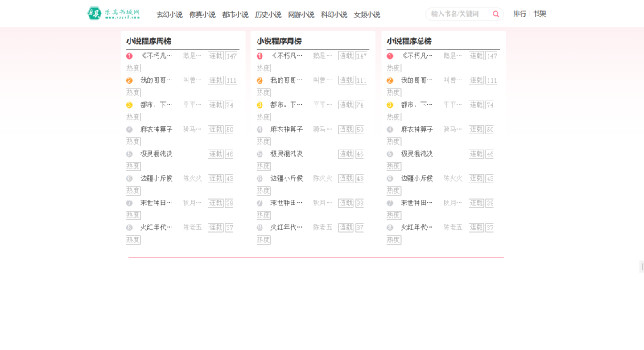Go to 都市小说 category
The image size is (644, 350).
point(235,14)
